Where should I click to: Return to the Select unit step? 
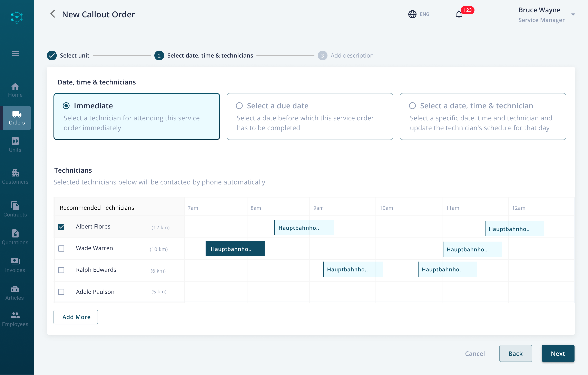pos(75,55)
